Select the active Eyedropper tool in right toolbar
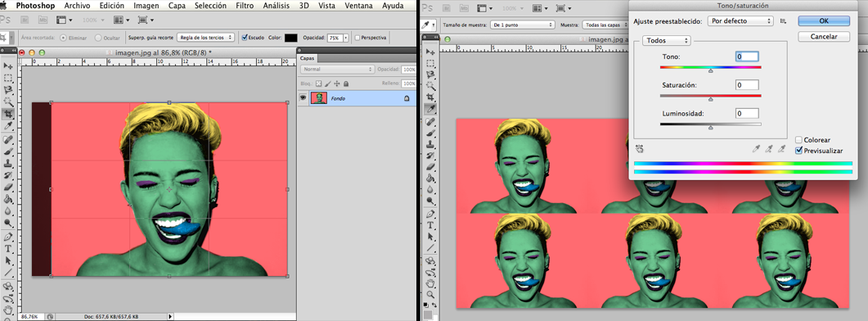The width and height of the screenshot is (868, 321). tap(430, 109)
